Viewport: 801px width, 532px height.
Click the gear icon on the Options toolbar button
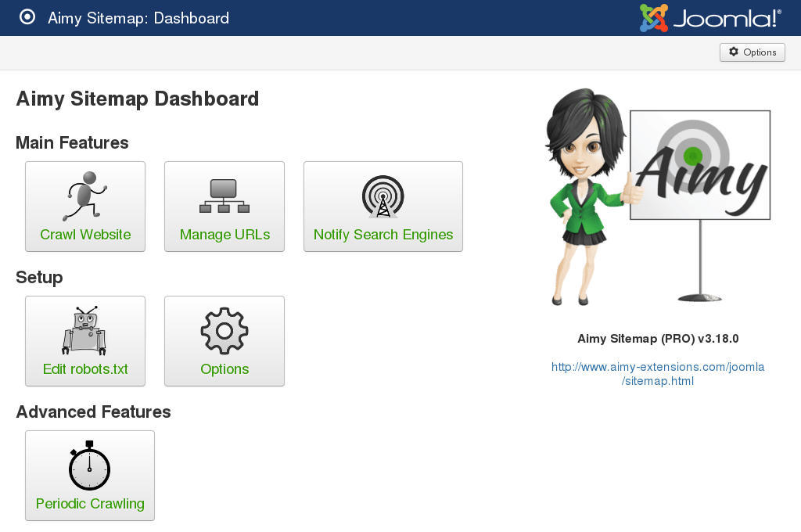733,52
